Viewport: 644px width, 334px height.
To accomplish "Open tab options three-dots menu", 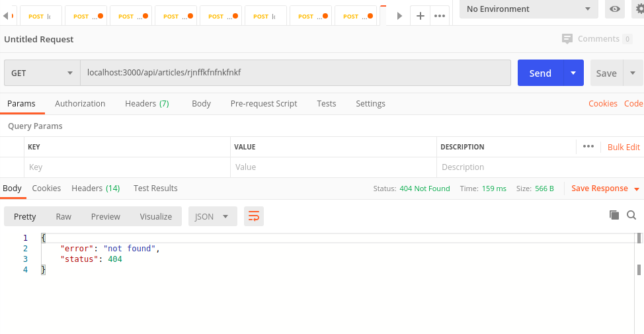I will click(440, 16).
